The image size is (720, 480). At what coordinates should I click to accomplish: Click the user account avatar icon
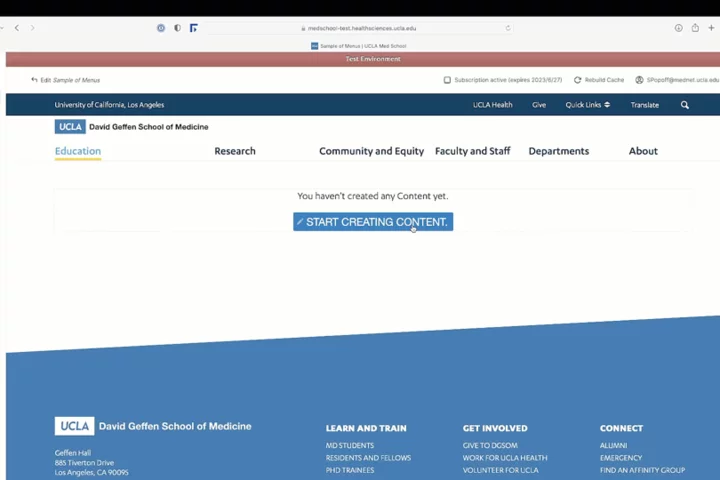[639, 80]
